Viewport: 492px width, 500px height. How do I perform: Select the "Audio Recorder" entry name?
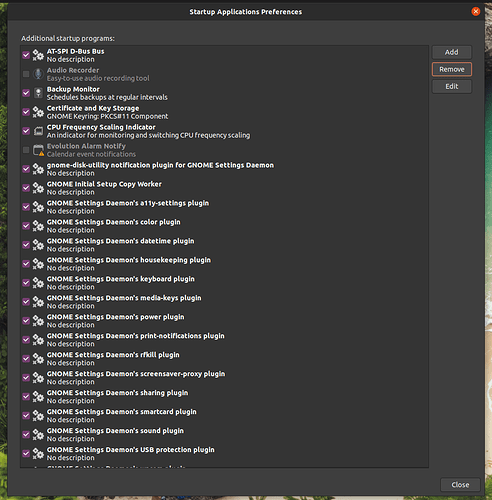tap(73, 70)
